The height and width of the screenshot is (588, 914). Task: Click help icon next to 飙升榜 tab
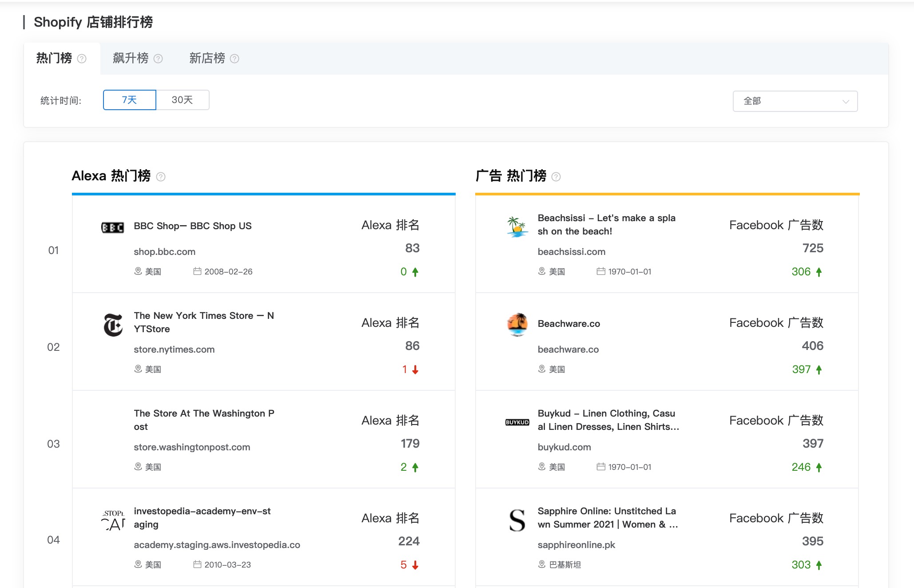coord(158,59)
